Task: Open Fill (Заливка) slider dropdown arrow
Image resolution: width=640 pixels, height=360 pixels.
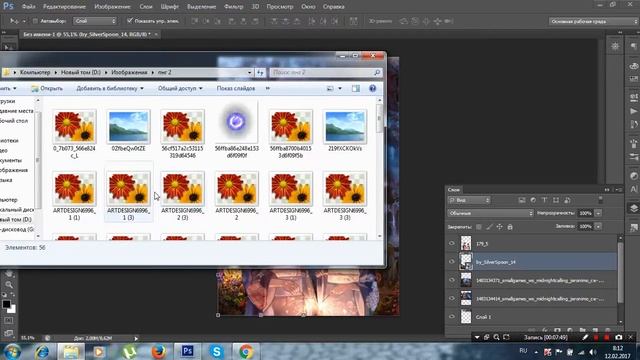Action: pos(598,226)
